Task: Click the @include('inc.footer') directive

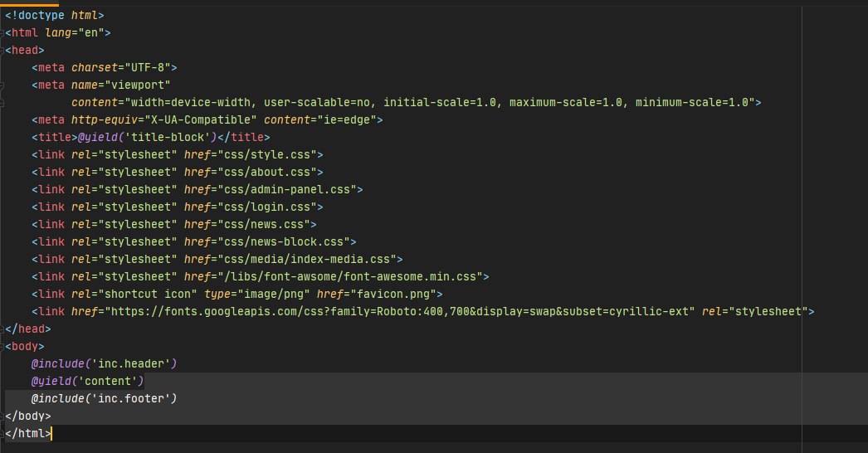Action: pos(104,399)
